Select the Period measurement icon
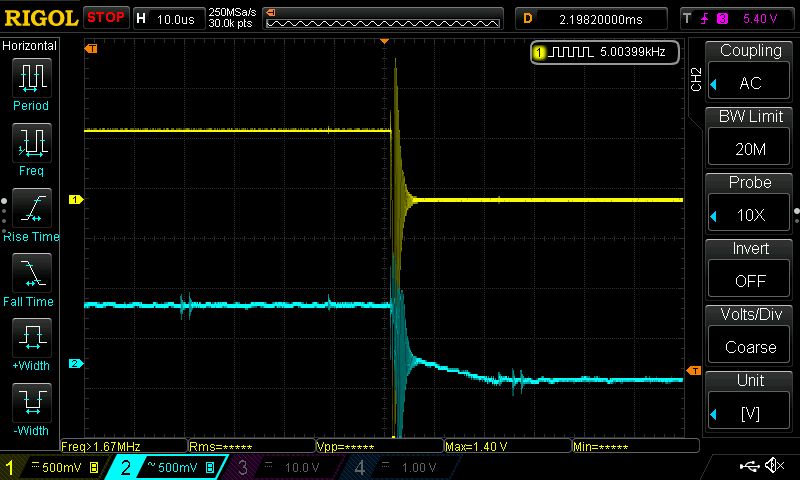 point(32,78)
